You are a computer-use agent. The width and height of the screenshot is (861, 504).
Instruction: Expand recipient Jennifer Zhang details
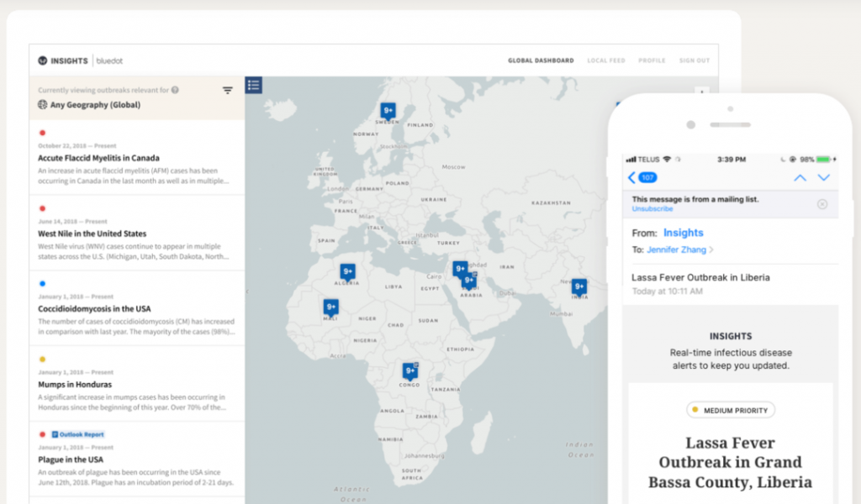click(x=679, y=249)
